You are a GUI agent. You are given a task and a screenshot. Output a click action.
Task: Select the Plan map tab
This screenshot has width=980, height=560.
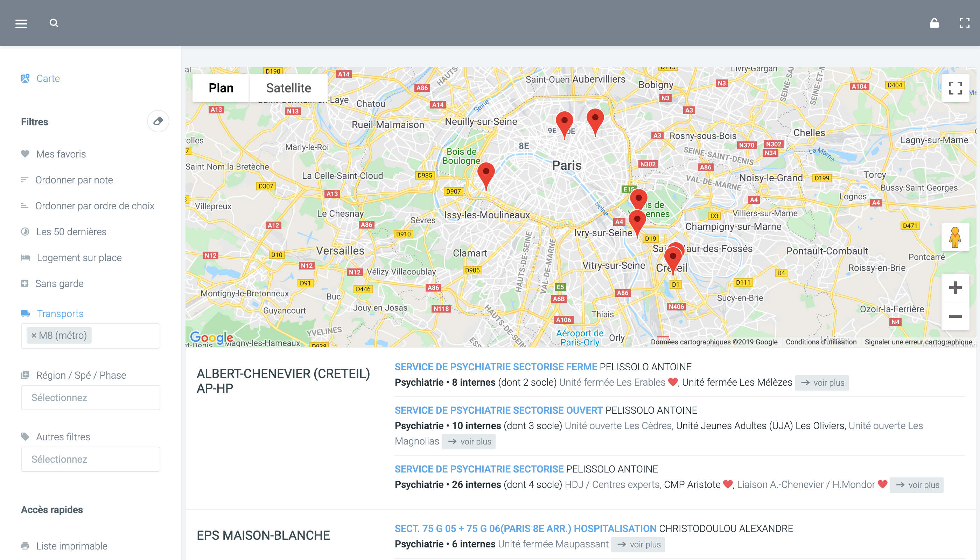point(221,88)
